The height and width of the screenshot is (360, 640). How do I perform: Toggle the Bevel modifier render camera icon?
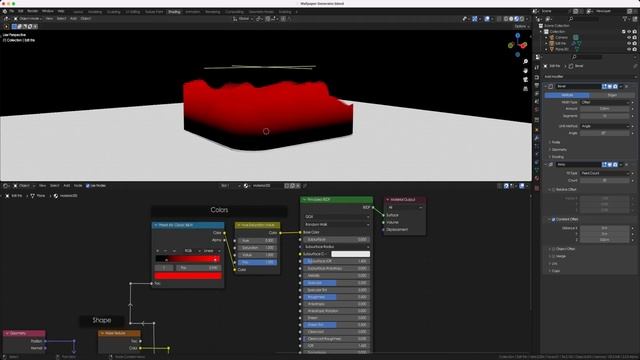pos(615,87)
